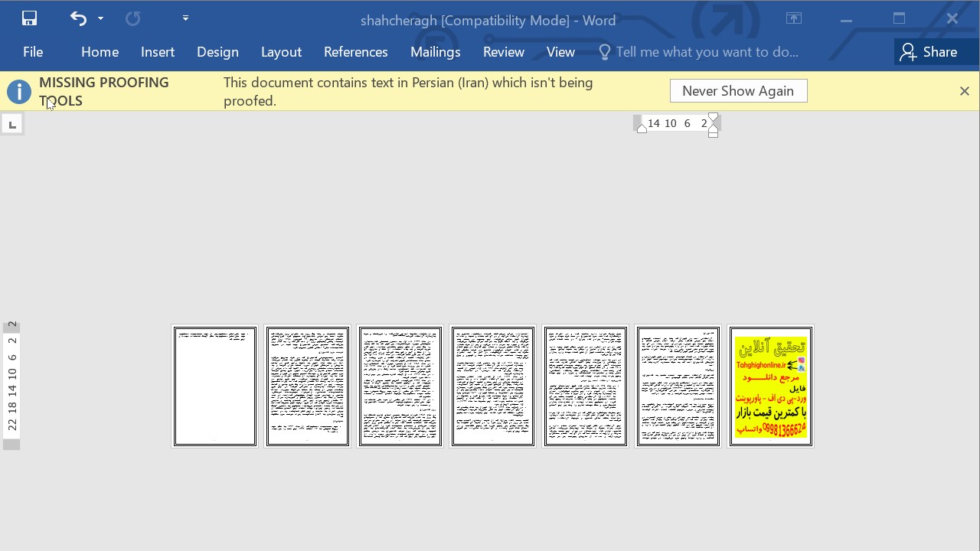This screenshot has width=980, height=551.
Task: Click the Undo arrow icon
Action: click(x=78, y=18)
